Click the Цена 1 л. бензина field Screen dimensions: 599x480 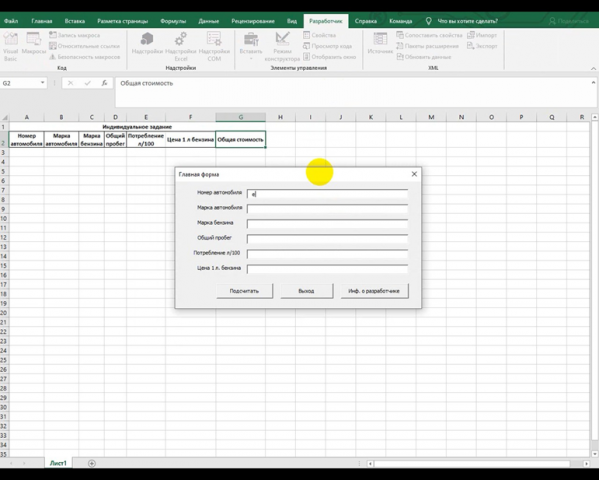tap(327, 269)
